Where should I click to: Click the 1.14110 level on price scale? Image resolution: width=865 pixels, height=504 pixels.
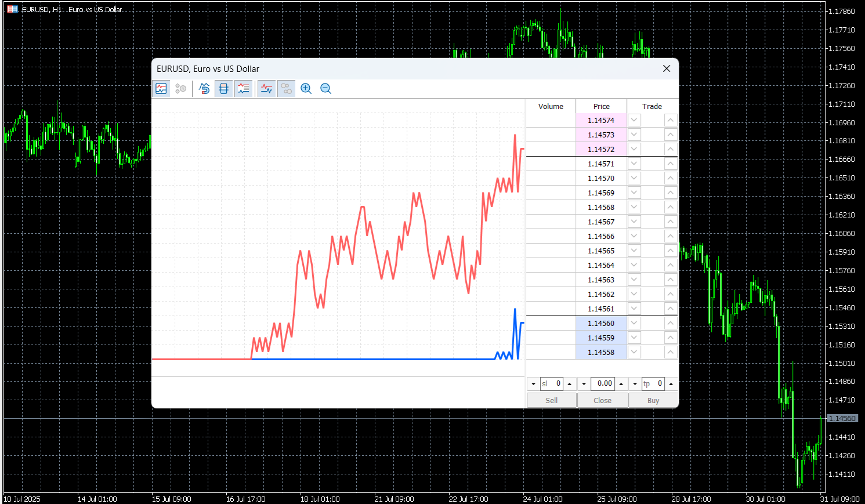coord(842,474)
